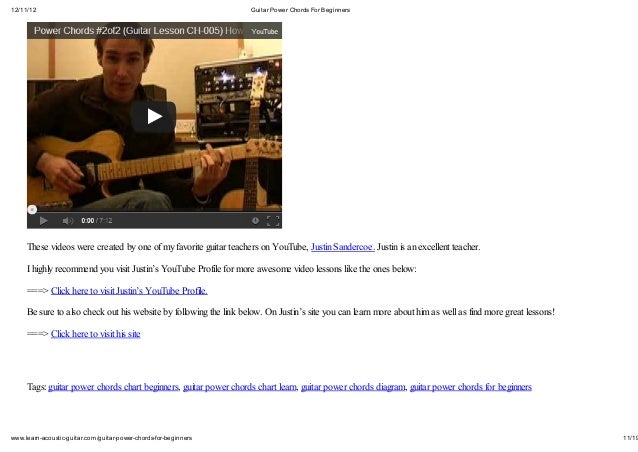Click the video progress bar scrubber handle
Image resolution: width=638 pixels, height=452 pixels.
click(32, 210)
